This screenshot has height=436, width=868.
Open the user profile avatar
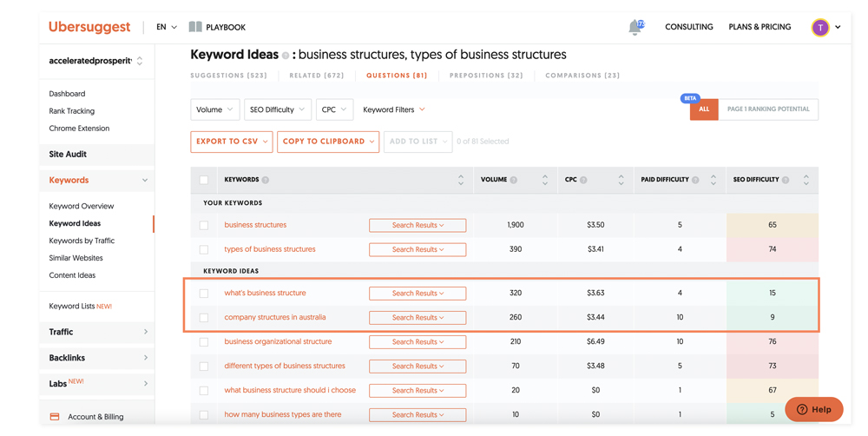(x=819, y=28)
